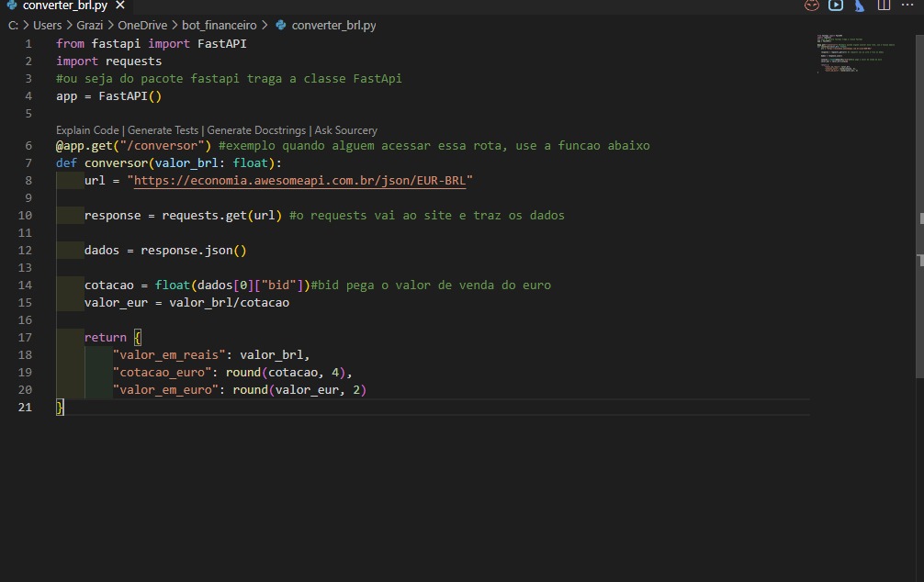
Task: Click the '"valor_em_reais": valor_brl,' line
Action: point(211,355)
